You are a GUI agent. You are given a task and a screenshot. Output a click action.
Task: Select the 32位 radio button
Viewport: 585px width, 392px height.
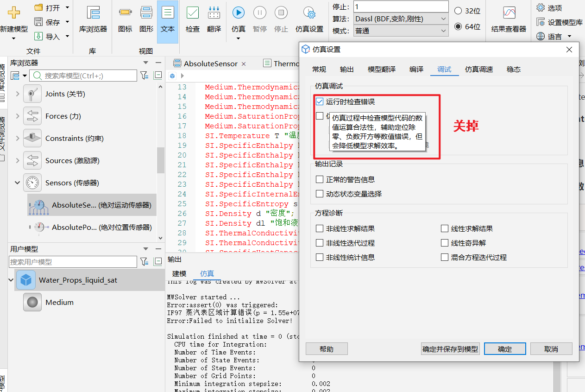[458, 11]
